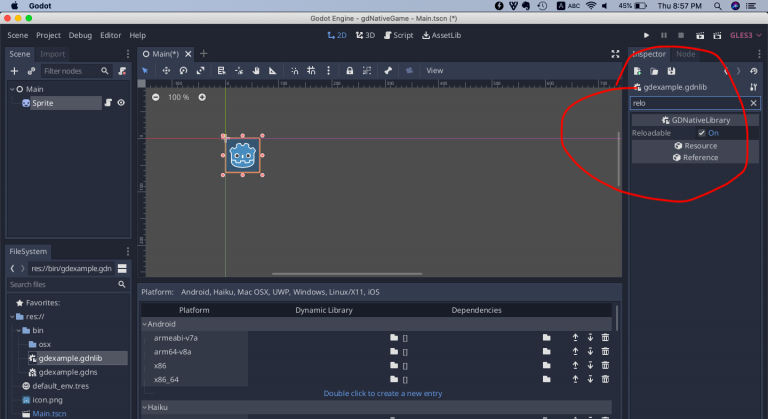Expand the Resource section in Inspector
This screenshot has height=419, width=768.
pos(696,146)
